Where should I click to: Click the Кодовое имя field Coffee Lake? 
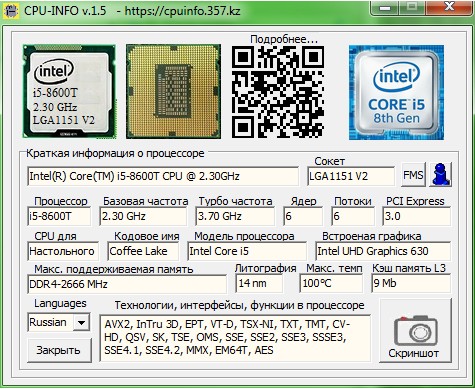[x=143, y=251]
